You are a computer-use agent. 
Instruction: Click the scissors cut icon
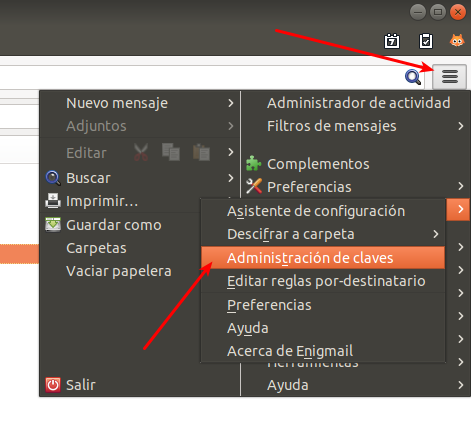141,152
